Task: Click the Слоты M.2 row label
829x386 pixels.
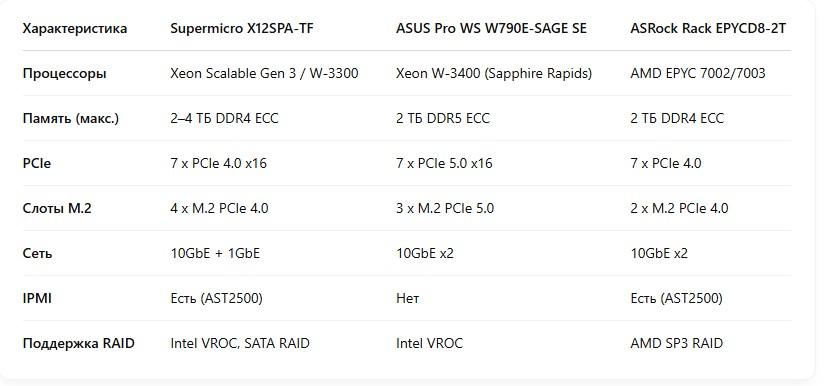Action: coord(57,208)
